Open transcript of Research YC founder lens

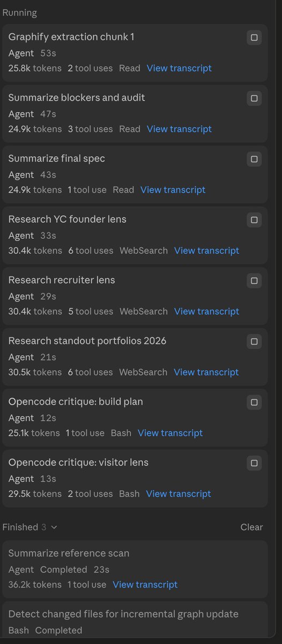[x=206, y=251]
